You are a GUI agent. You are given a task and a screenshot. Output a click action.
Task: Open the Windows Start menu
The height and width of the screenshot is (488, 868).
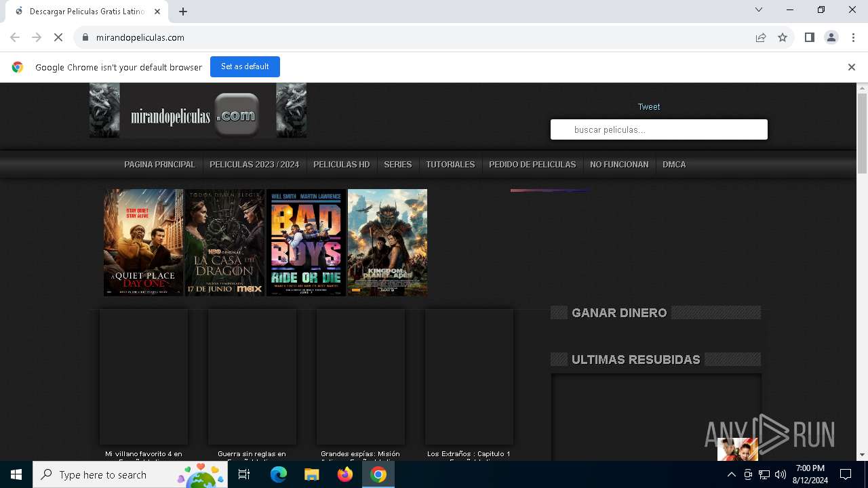point(16,474)
